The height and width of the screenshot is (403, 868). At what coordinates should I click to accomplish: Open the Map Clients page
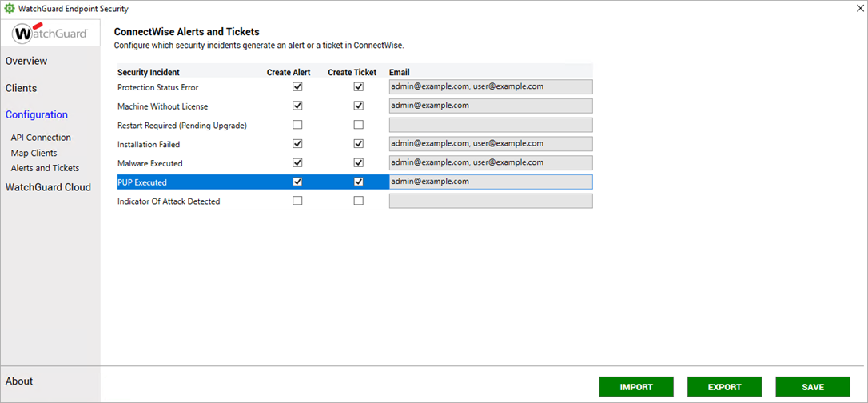[34, 153]
